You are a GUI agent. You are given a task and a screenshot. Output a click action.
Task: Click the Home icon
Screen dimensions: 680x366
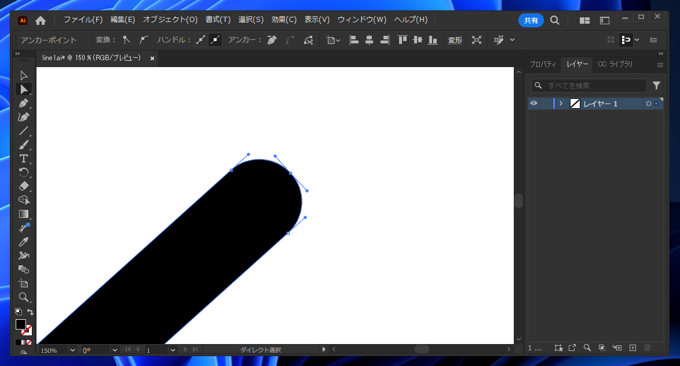[x=40, y=20]
